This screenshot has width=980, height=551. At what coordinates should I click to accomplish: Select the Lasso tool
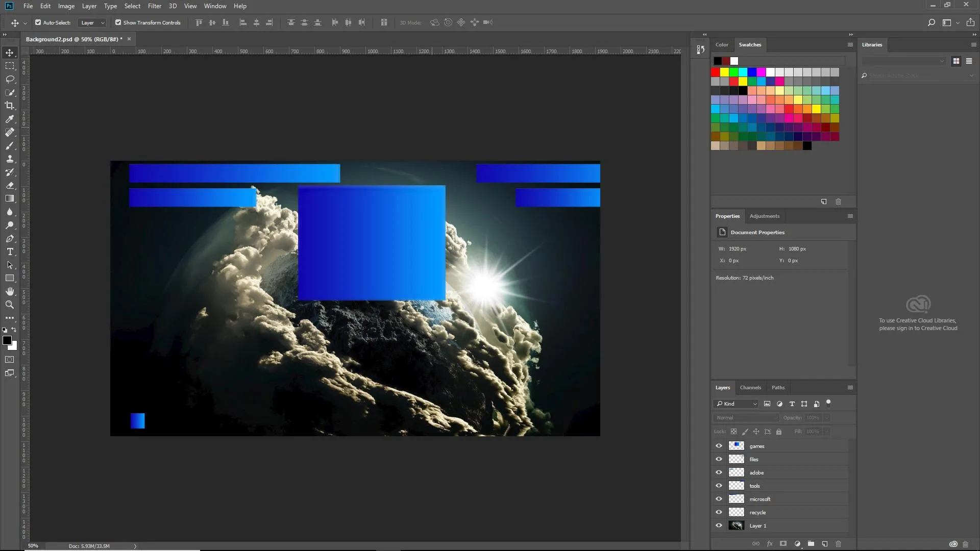[10, 79]
